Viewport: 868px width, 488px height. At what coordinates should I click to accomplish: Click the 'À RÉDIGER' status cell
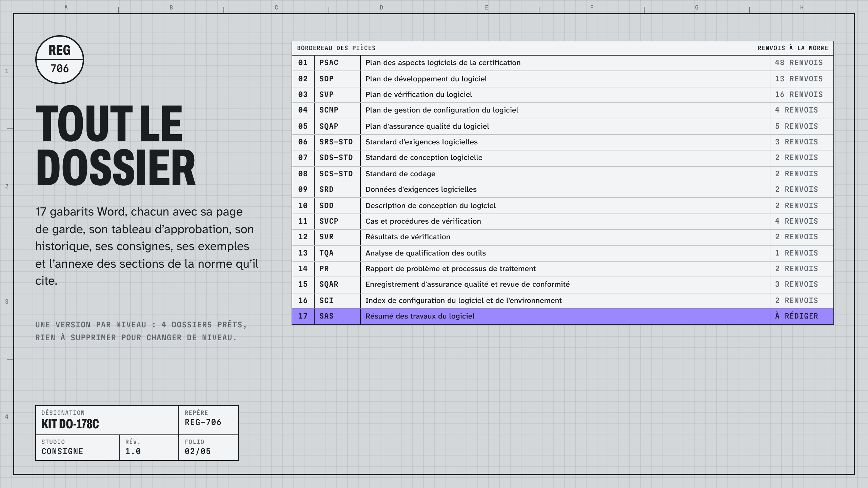802,316
